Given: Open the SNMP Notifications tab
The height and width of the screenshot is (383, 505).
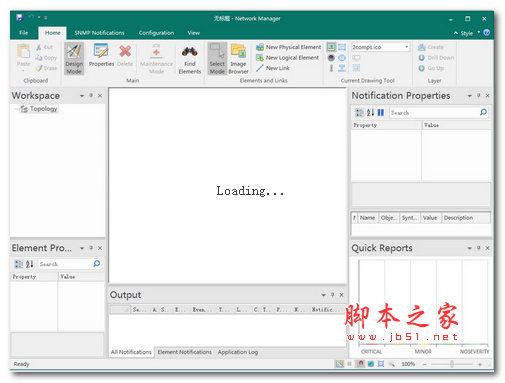Looking at the screenshot, I should tap(99, 33).
